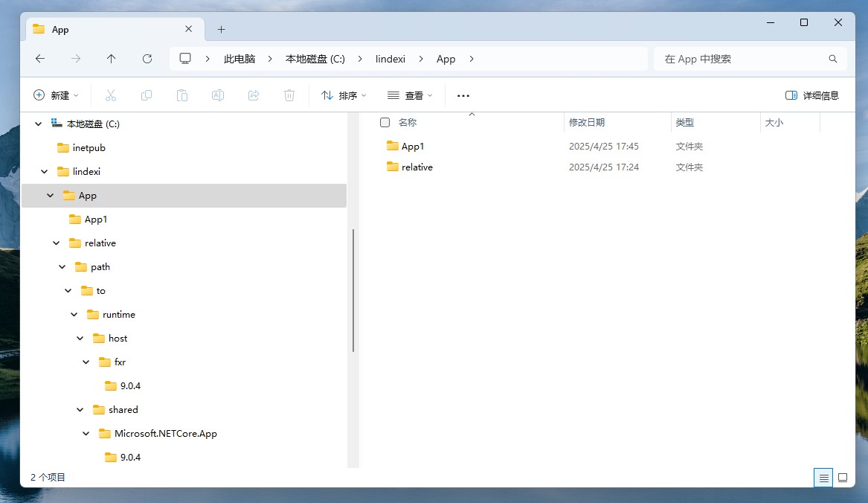Viewport: 868px width, 503px height.
Task: Open the 排序 sort dropdown
Action: [x=344, y=95]
